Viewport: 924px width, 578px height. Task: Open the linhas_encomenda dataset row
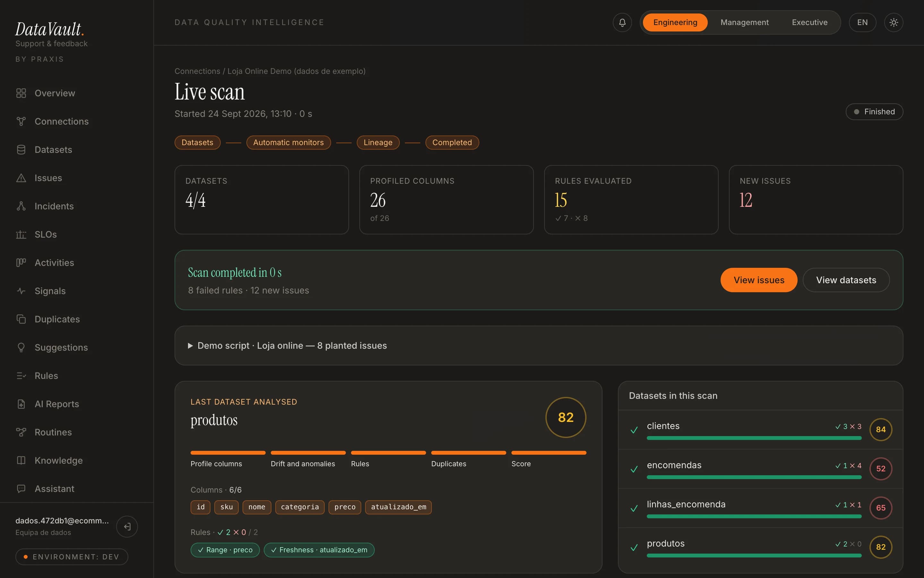click(760, 508)
